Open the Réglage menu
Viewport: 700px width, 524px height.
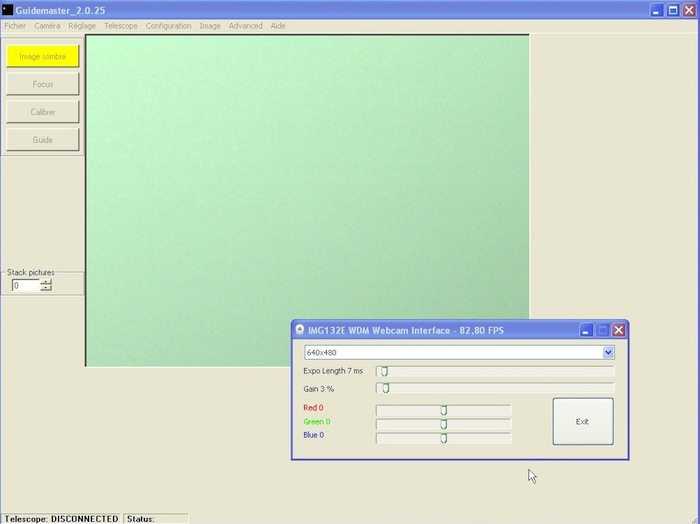click(x=82, y=26)
